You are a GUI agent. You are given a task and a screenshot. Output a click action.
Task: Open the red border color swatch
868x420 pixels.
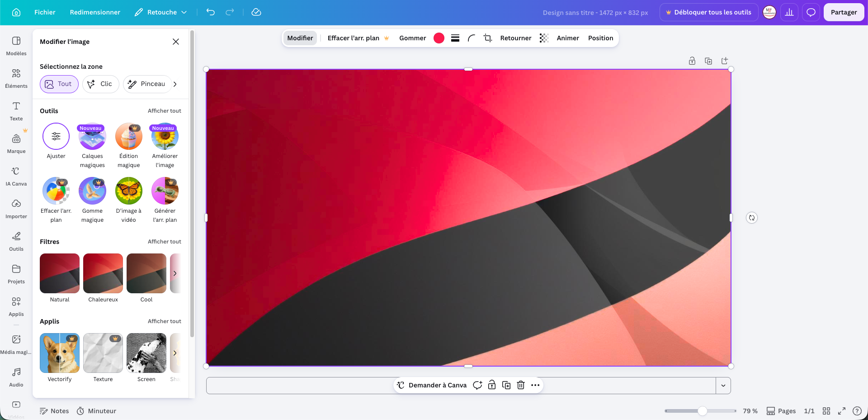click(x=439, y=38)
